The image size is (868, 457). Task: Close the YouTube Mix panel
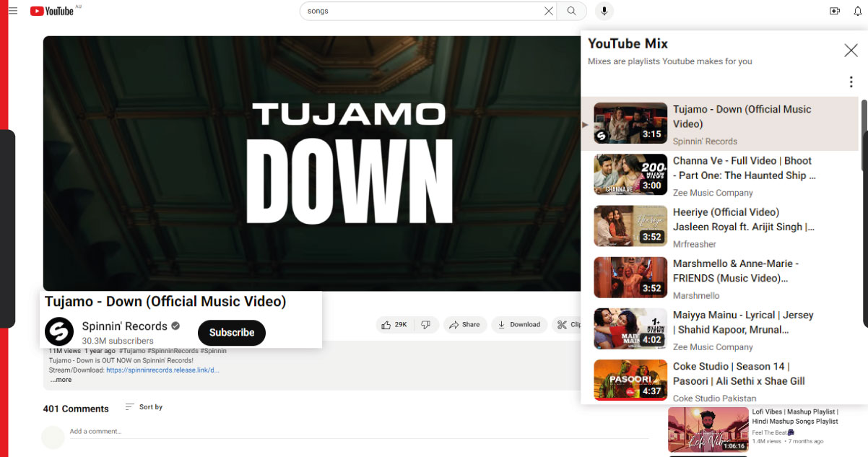pyautogui.click(x=851, y=50)
